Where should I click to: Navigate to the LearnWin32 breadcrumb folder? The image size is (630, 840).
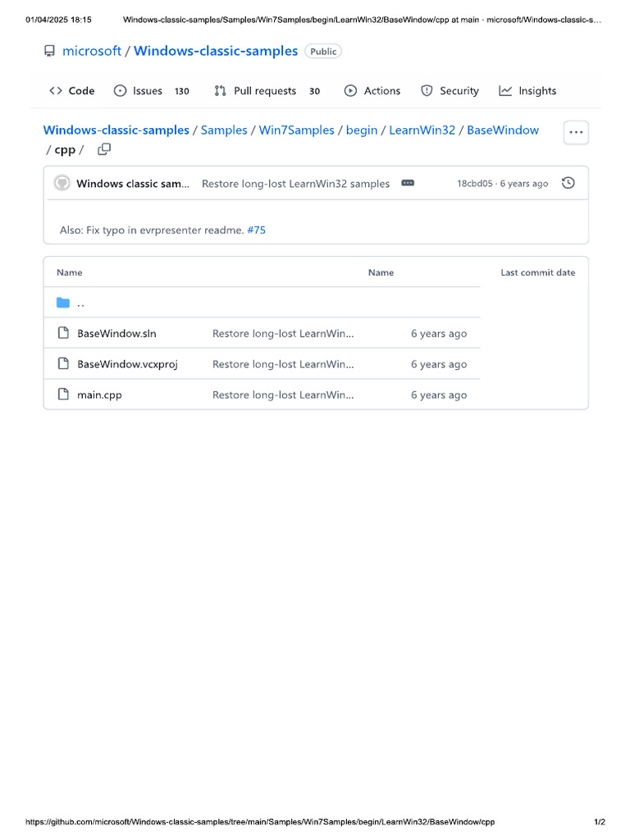(422, 130)
